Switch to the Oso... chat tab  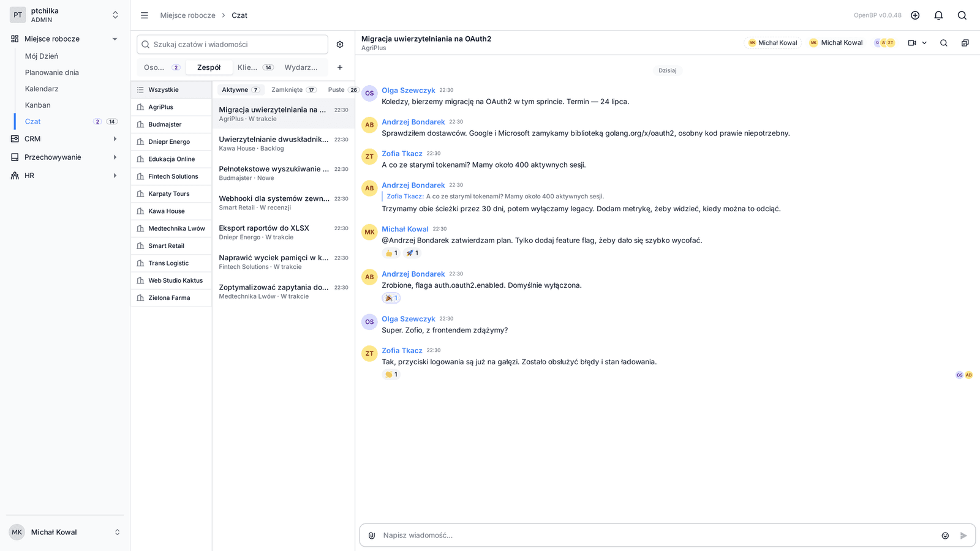pyautogui.click(x=162, y=67)
